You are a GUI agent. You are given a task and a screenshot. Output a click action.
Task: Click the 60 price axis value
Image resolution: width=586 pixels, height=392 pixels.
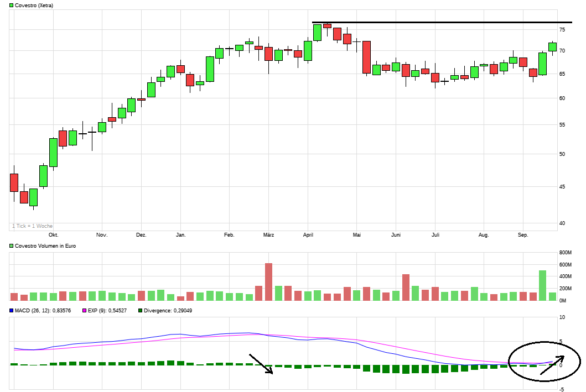(562, 98)
